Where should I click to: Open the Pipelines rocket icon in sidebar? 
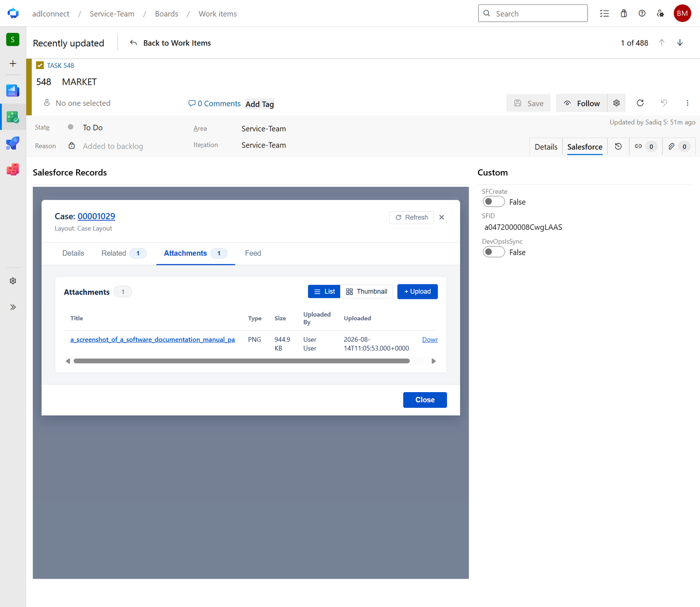click(13, 143)
